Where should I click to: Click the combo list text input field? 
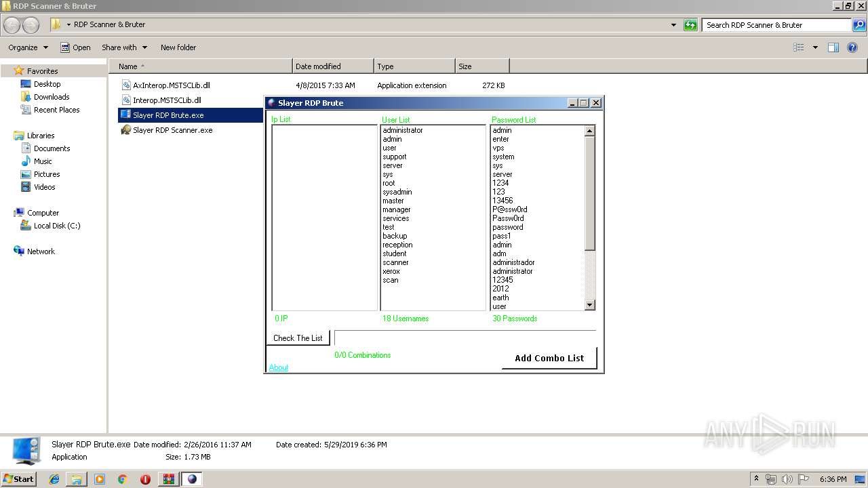click(465, 338)
